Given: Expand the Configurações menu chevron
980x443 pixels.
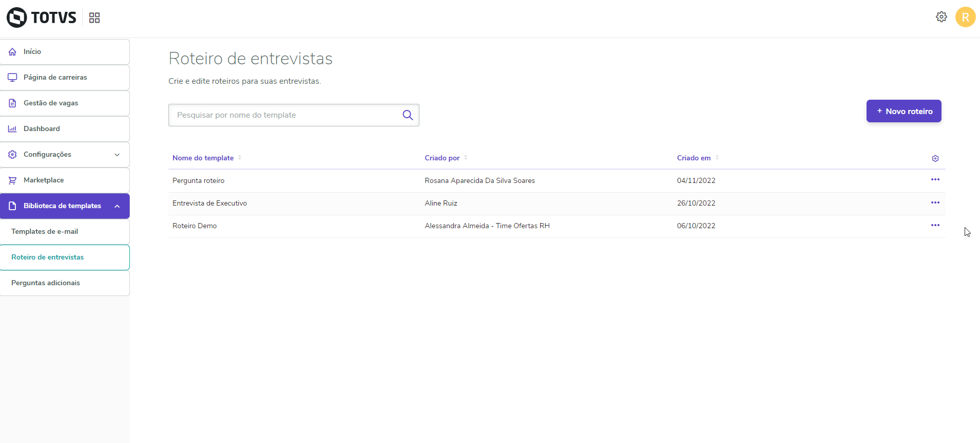Looking at the screenshot, I should click(117, 155).
